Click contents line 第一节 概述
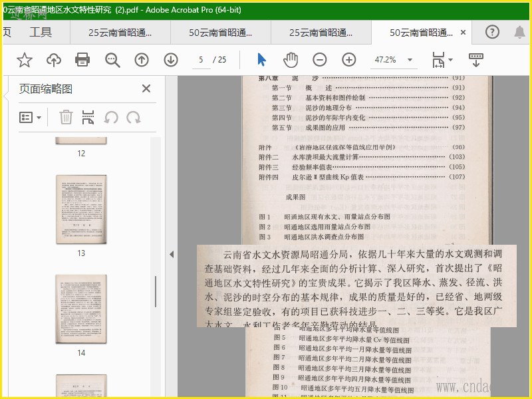The image size is (532, 399). coord(368,88)
